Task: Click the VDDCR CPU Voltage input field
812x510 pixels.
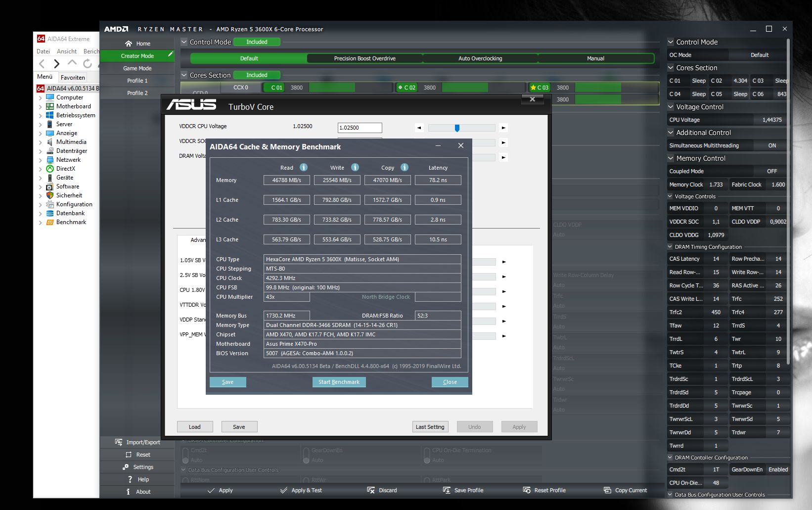Action: point(360,128)
